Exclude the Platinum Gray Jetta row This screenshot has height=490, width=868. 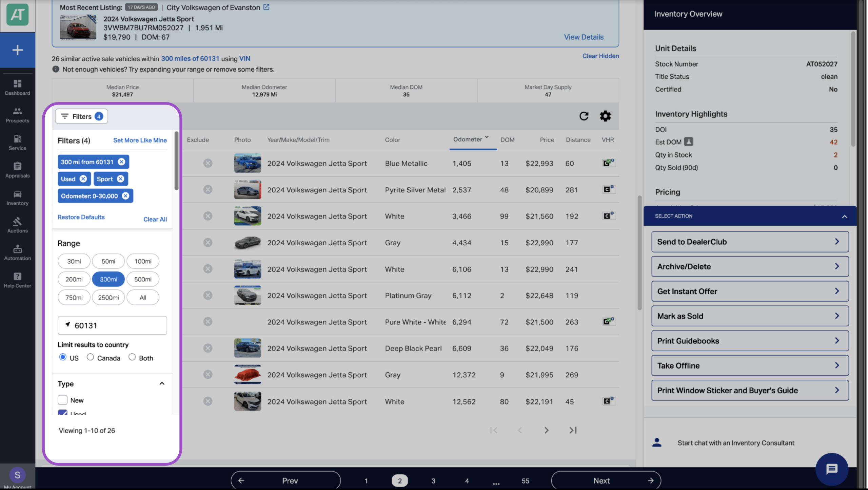tap(208, 295)
